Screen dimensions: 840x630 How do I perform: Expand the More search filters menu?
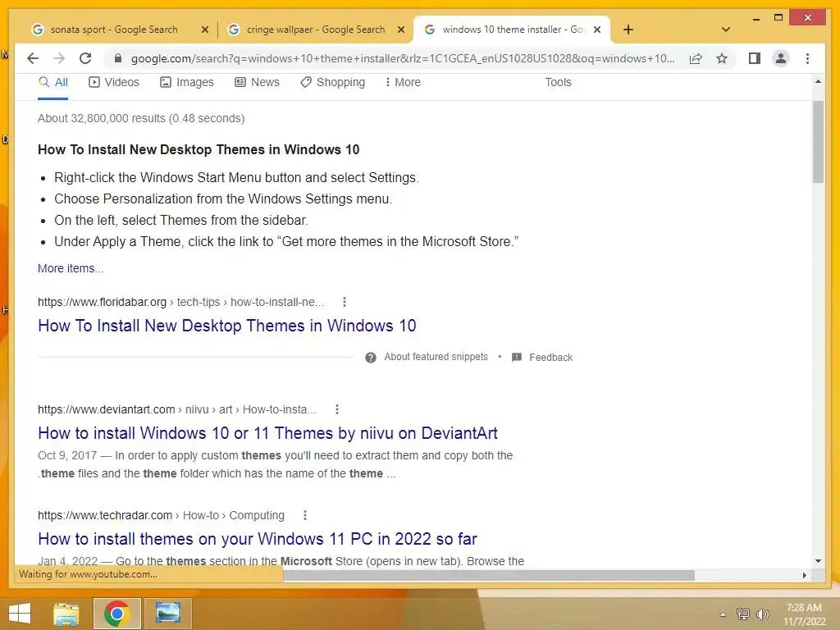[x=402, y=82]
